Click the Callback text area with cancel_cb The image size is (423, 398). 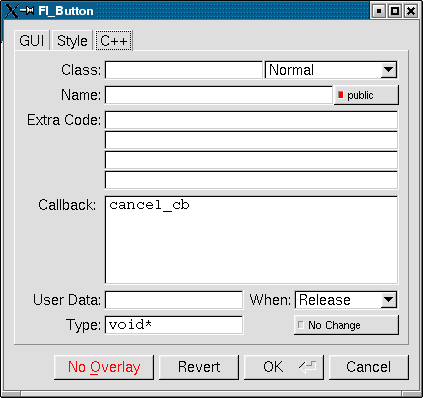click(x=251, y=240)
